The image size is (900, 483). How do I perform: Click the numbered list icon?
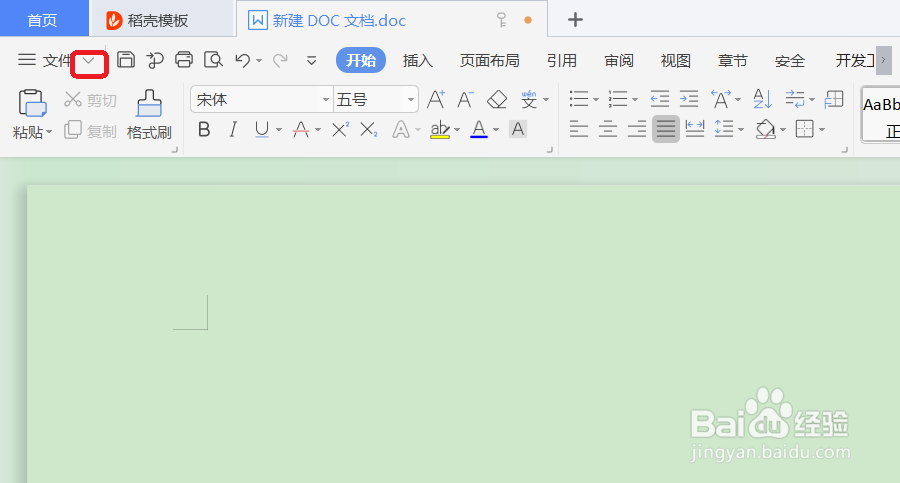618,99
